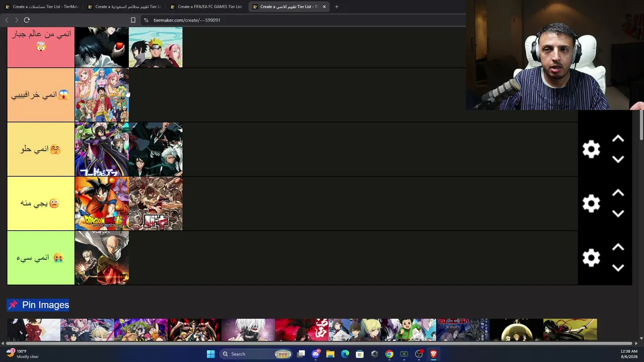The width and height of the screenshot is (644, 362).
Task: Go back using the browser back arrow
Action: pos(7,20)
